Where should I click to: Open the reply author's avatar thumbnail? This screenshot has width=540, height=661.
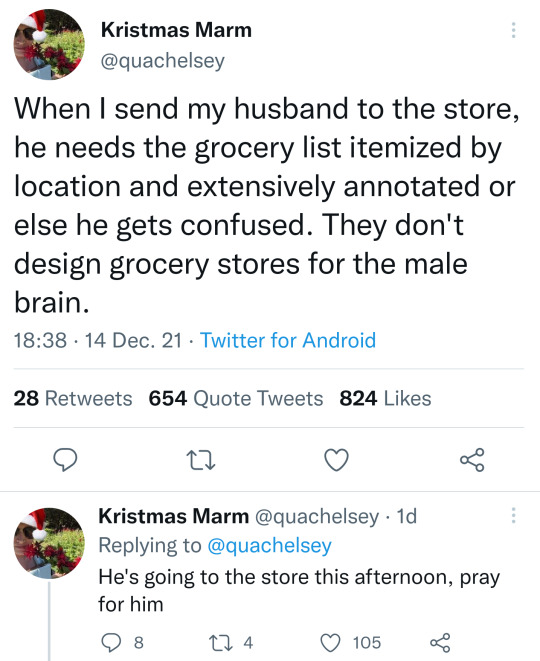coord(49,543)
